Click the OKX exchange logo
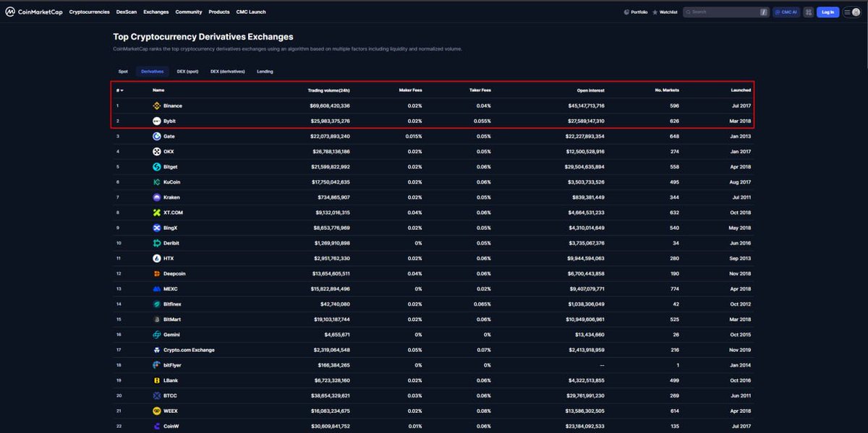The width and height of the screenshot is (868, 433). coord(157,151)
